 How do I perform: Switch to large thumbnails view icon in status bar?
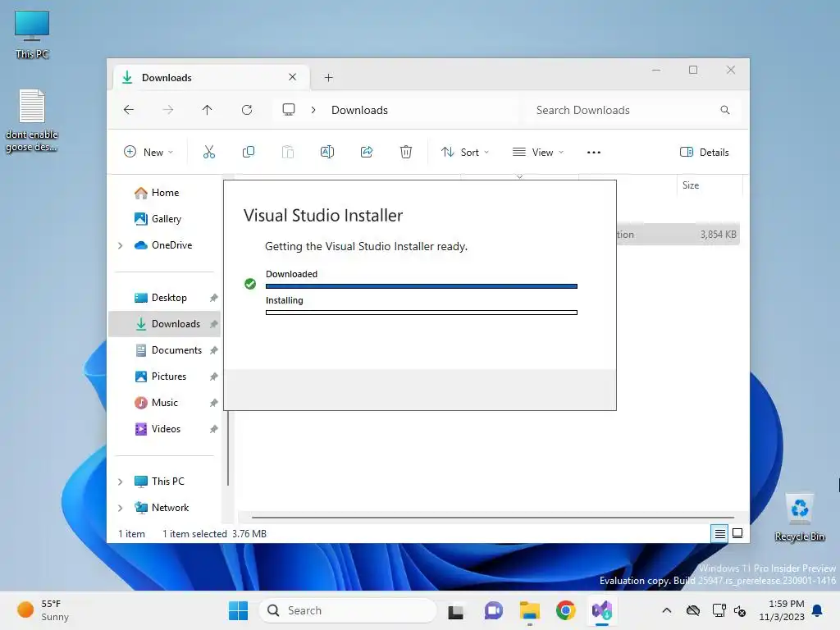point(737,533)
